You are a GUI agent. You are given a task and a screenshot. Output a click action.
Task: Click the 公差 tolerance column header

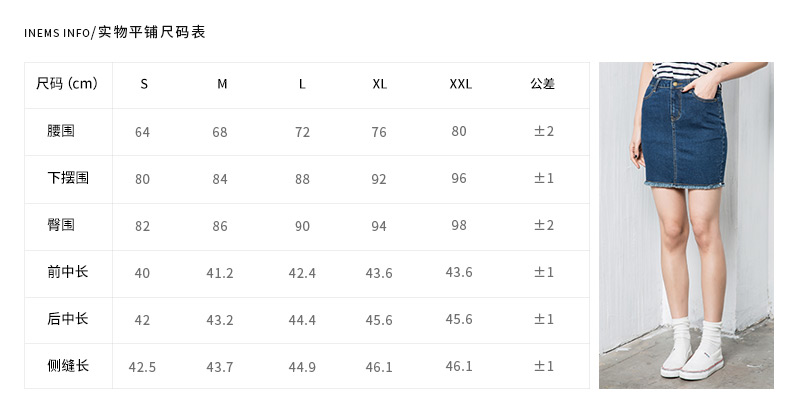point(543,84)
